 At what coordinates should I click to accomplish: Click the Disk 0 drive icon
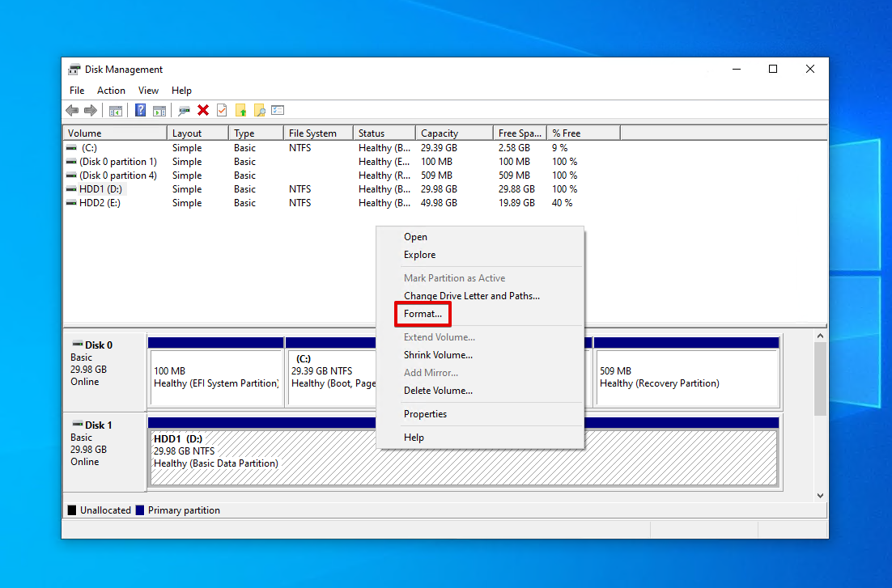[78, 345]
